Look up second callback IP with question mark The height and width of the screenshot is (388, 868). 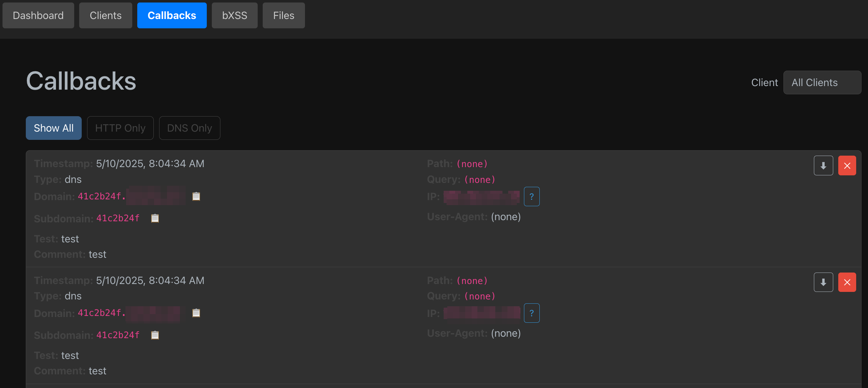pyautogui.click(x=531, y=313)
